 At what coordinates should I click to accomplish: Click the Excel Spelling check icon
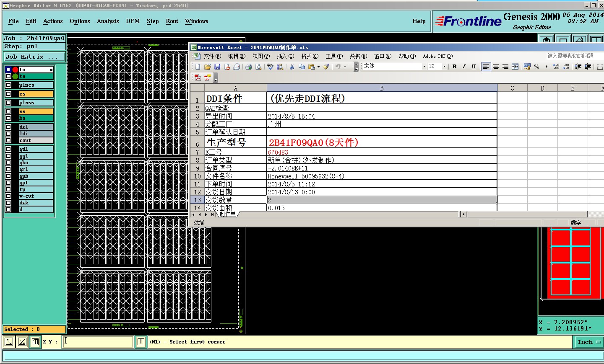click(x=270, y=67)
